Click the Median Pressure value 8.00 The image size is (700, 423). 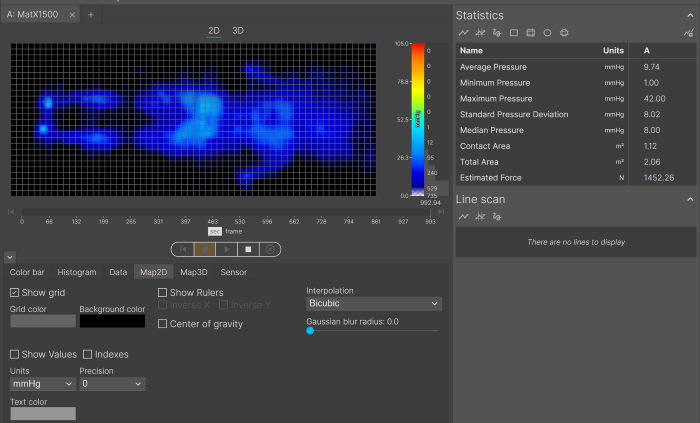[651, 130]
